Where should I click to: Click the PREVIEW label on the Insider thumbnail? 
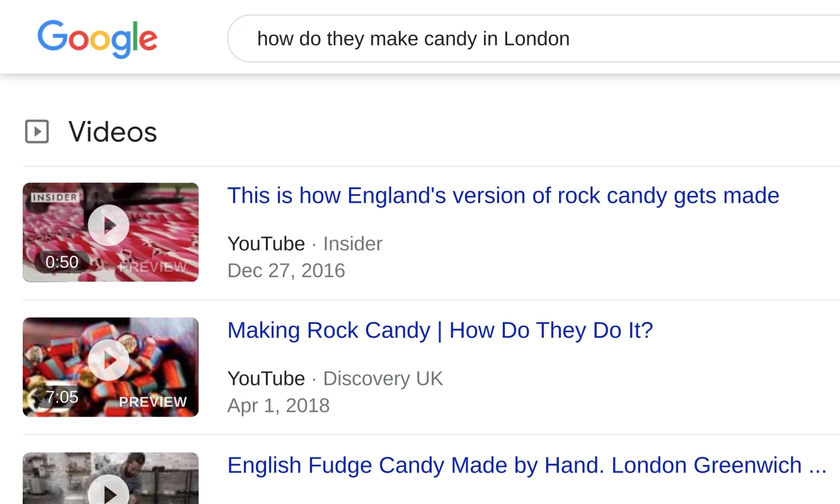click(153, 266)
